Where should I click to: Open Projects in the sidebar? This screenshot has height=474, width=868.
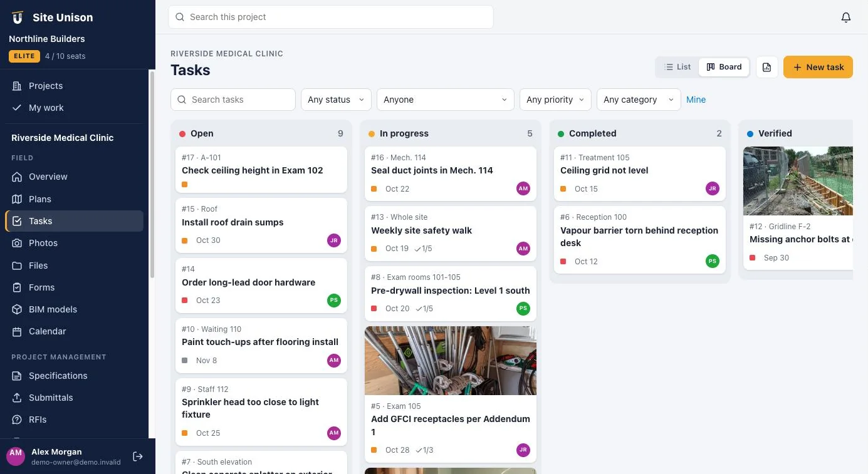click(x=74, y=86)
